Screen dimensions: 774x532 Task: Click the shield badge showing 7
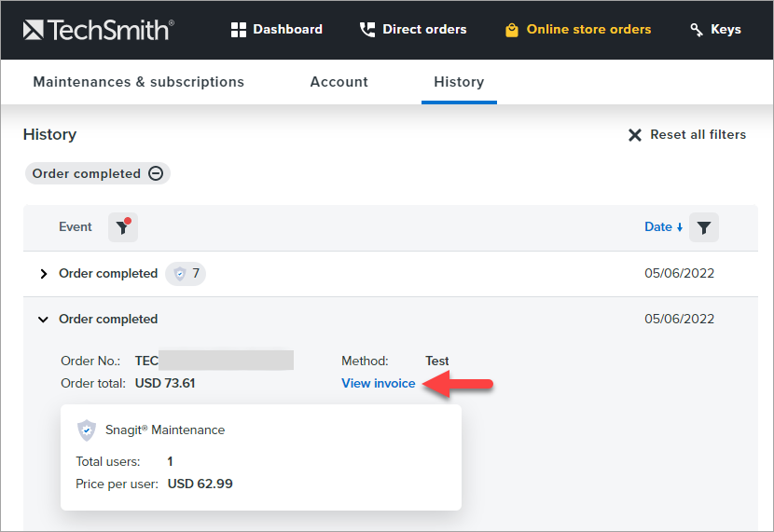point(187,274)
